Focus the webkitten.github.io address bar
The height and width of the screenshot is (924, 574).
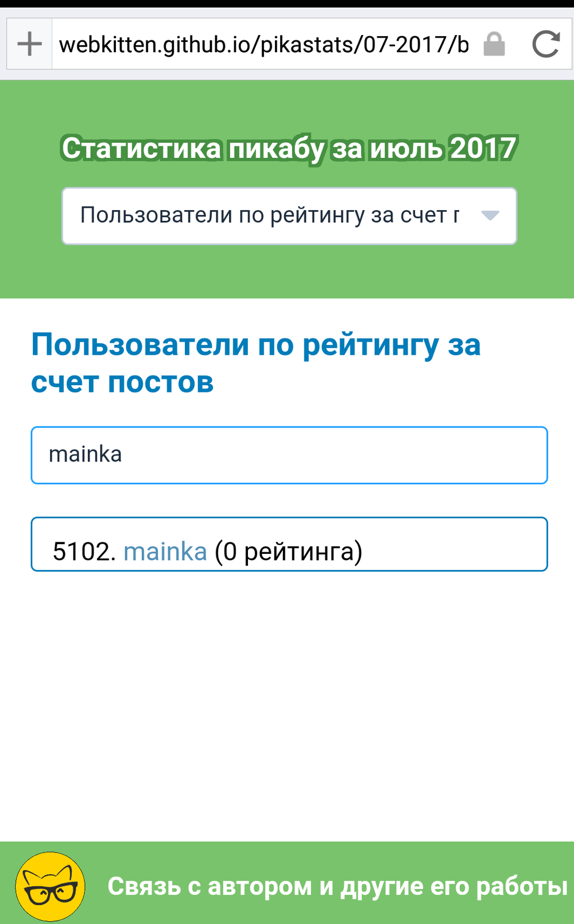point(264,44)
